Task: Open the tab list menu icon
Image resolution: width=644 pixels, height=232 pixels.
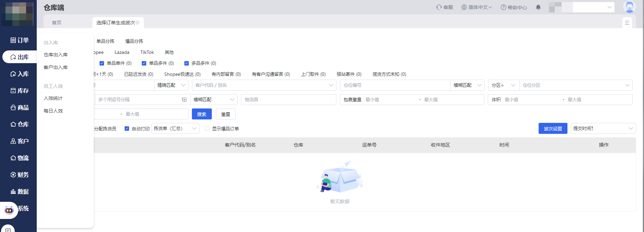Action: 627,23
